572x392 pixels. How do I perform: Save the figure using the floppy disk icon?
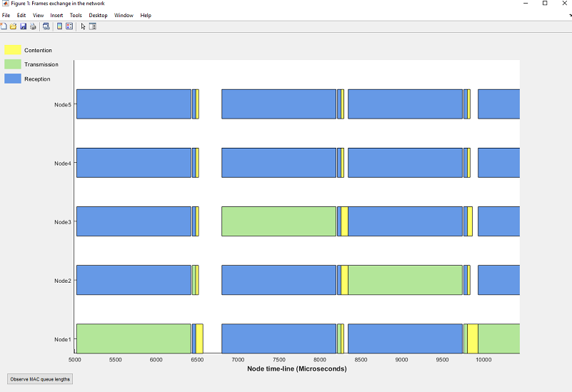coord(23,26)
